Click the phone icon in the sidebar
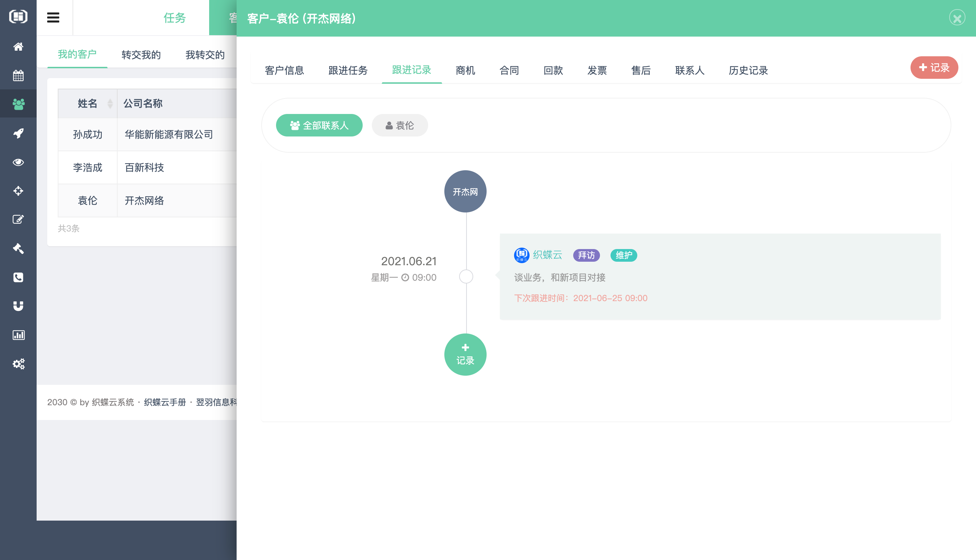This screenshot has height=560, width=976. (x=18, y=277)
